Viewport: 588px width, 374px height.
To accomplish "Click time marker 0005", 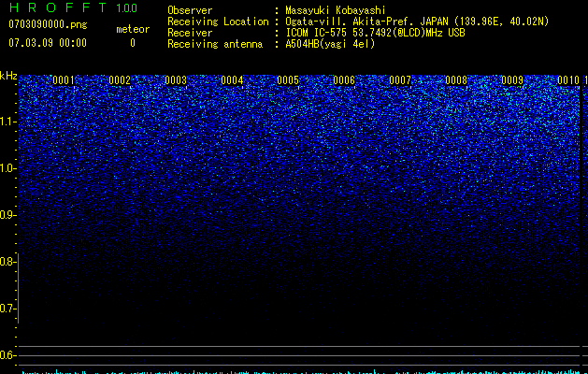I will (288, 80).
